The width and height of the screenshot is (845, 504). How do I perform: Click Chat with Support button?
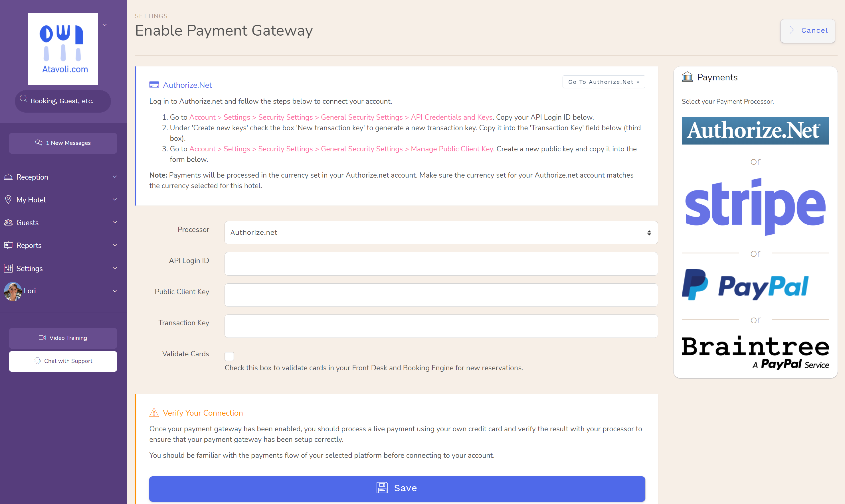[62, 361]
